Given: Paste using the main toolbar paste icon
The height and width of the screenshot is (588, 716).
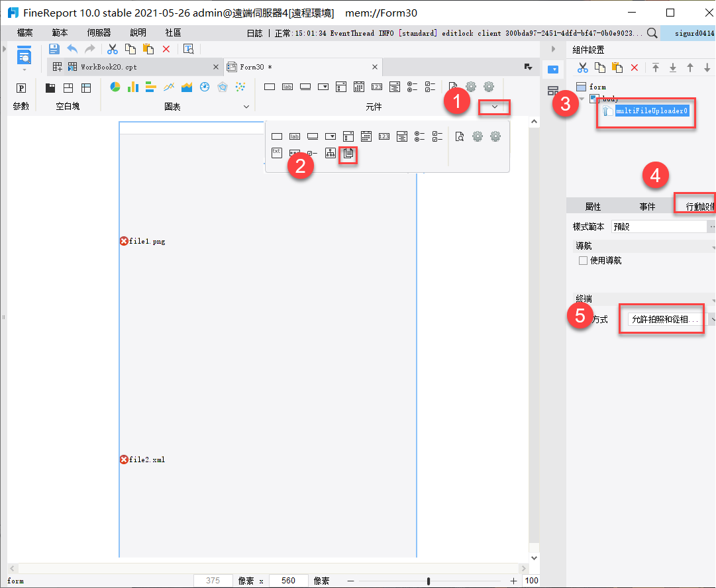Looking at the screenshot, I should click(148, 49).
